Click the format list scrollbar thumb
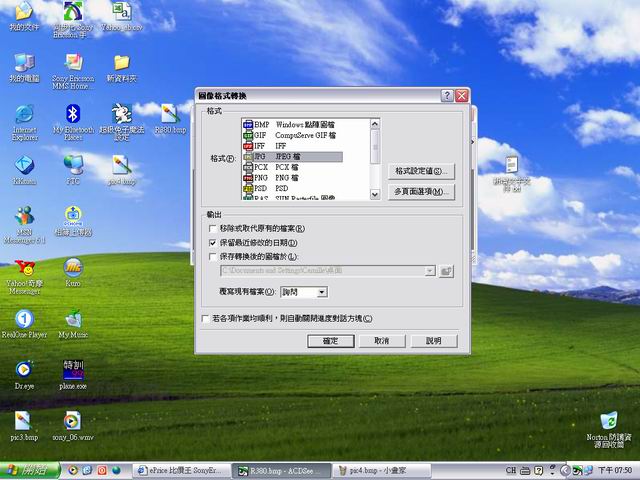The width and height of the screenshot is (640, 480). (x=375, y=146)
